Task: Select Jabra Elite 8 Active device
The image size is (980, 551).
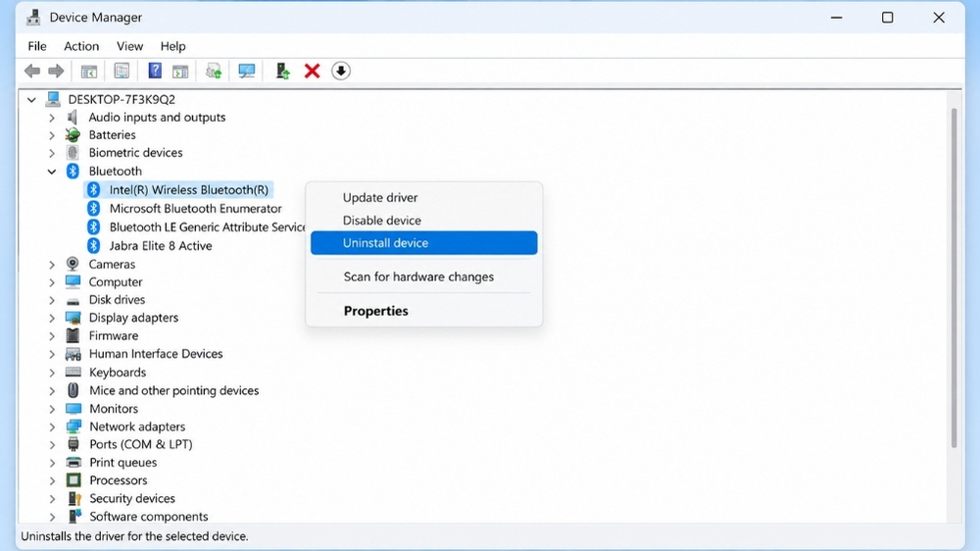Action: point(161,246)
